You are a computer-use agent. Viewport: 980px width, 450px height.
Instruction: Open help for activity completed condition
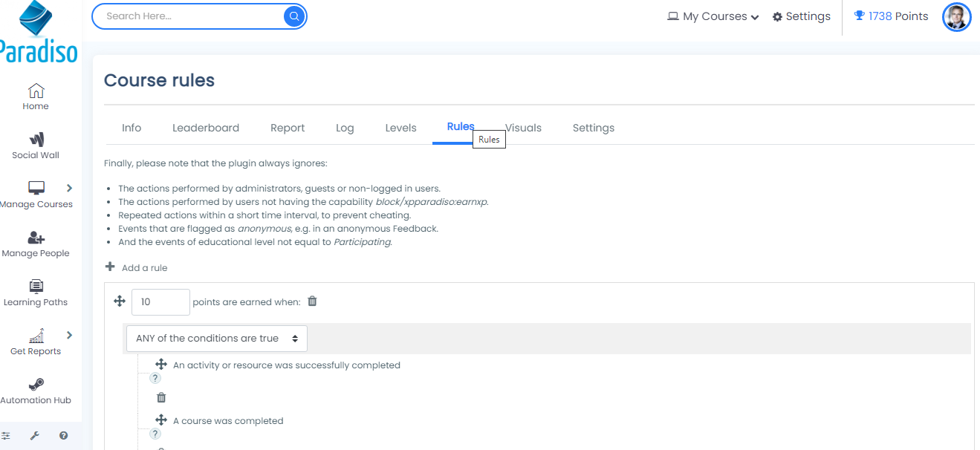click(x=155, y=378)
